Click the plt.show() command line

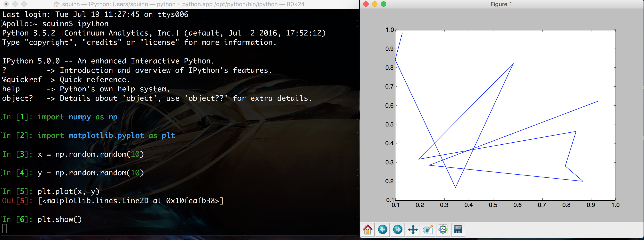pos(59,220)
